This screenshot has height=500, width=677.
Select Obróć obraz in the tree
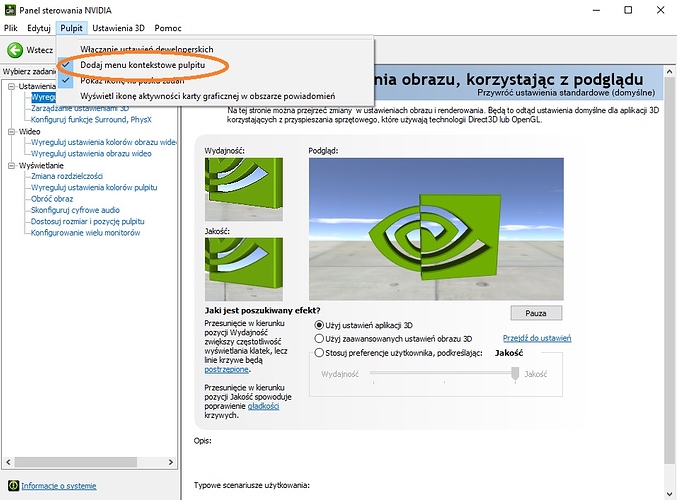(52, 199)
